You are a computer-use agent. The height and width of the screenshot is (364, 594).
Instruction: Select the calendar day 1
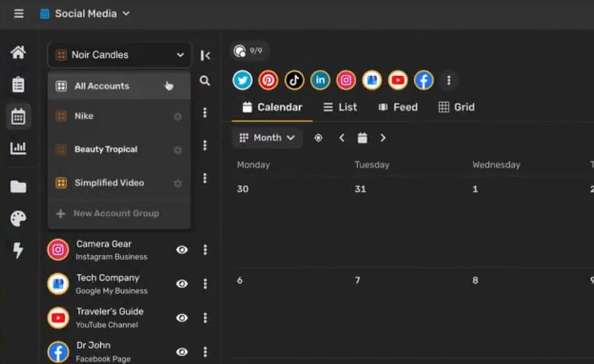(x=475, y=189)
